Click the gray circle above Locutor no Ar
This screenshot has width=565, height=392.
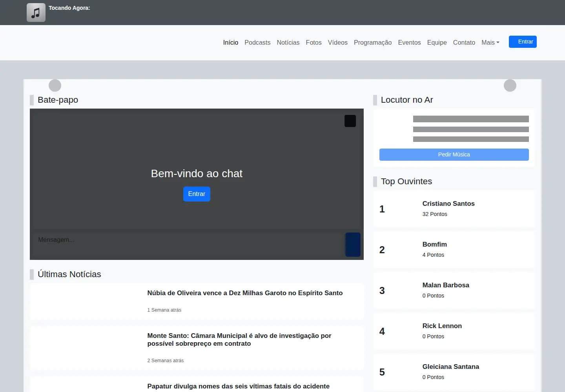(510, 85)
